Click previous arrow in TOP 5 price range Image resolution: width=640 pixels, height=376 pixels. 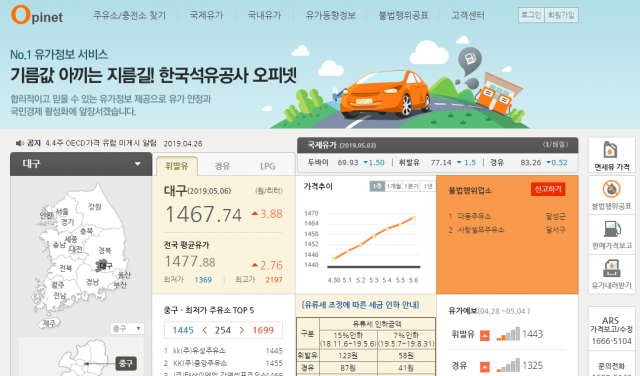(x=204, y=330)
